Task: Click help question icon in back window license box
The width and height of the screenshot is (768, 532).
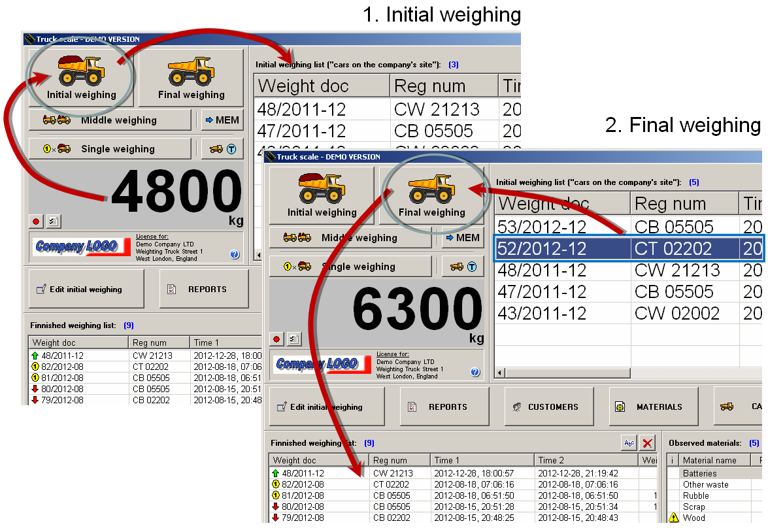Action: 235,254
